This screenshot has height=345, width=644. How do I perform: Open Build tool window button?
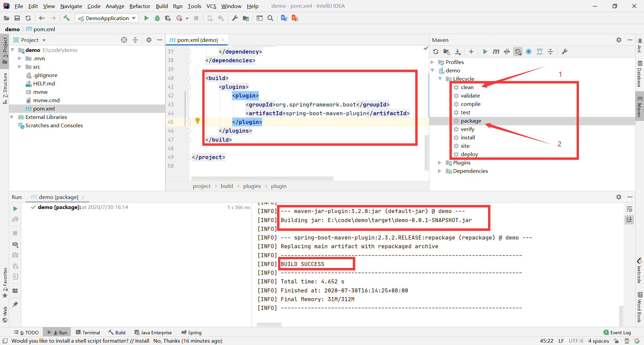tap(117, 333)
